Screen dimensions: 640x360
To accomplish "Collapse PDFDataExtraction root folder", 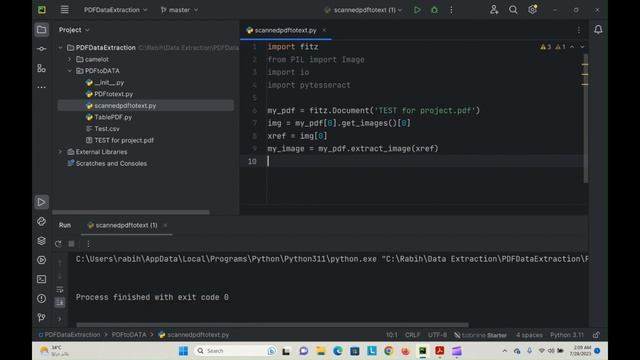I will point(60,48).
